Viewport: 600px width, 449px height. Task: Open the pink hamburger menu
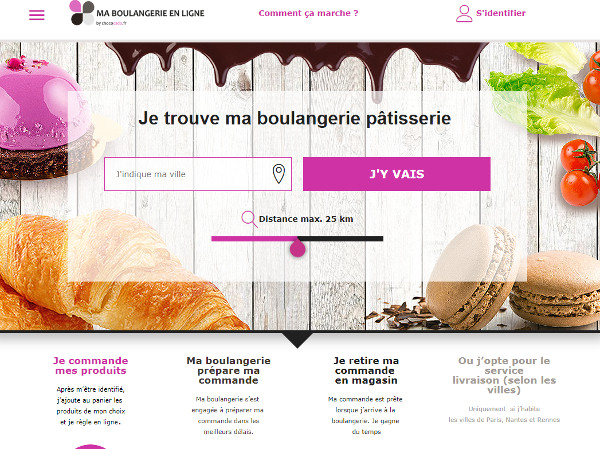click(x=37, y=15)
